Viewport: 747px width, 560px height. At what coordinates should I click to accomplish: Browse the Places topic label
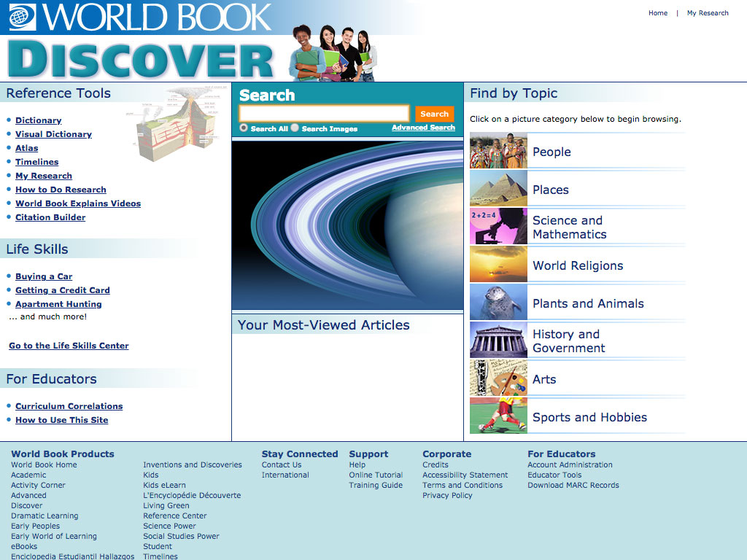point(551,190)
